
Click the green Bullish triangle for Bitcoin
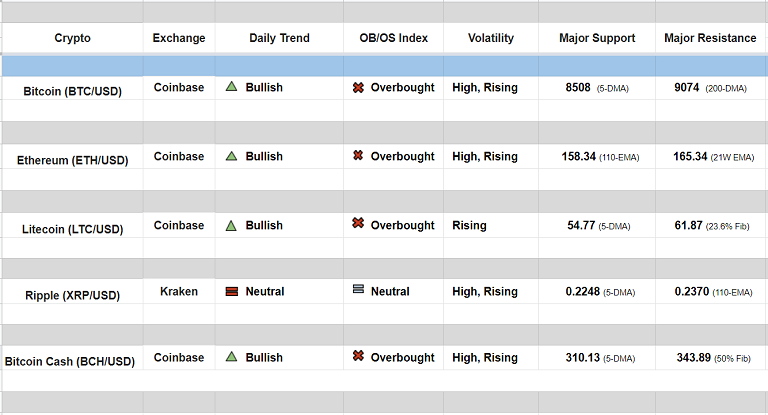(231, 87)
